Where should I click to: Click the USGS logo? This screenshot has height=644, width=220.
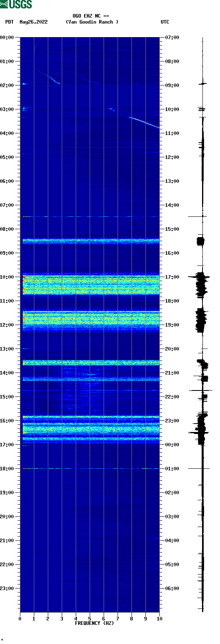coord(16,4)
